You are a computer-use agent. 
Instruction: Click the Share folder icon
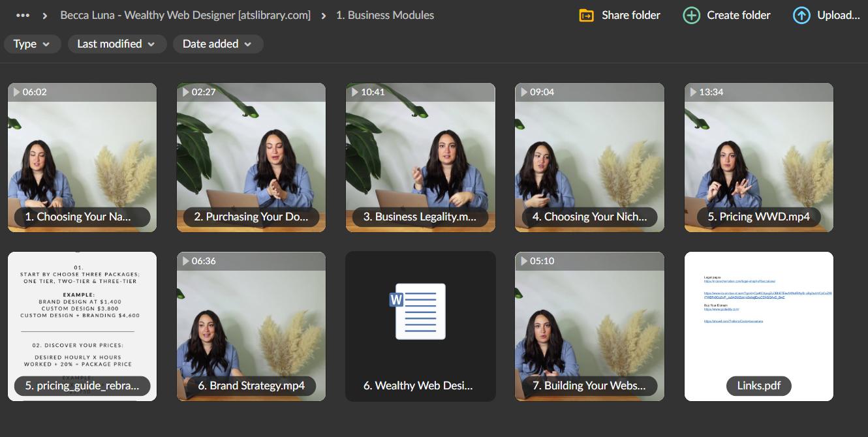tap(586, 15)
